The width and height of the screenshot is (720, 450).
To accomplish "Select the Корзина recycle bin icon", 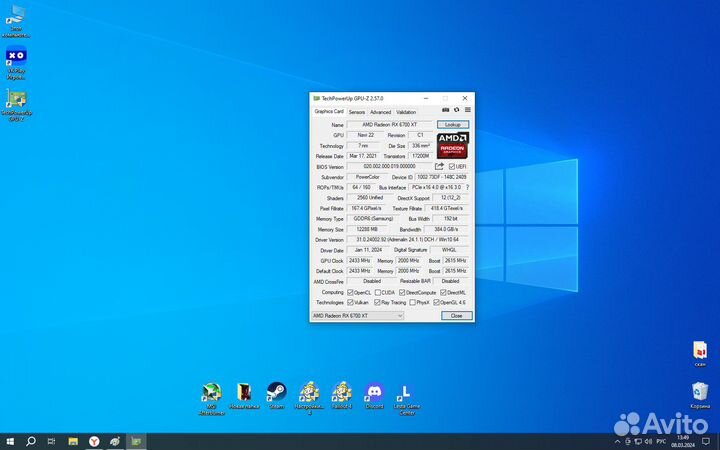I will 700,395.
